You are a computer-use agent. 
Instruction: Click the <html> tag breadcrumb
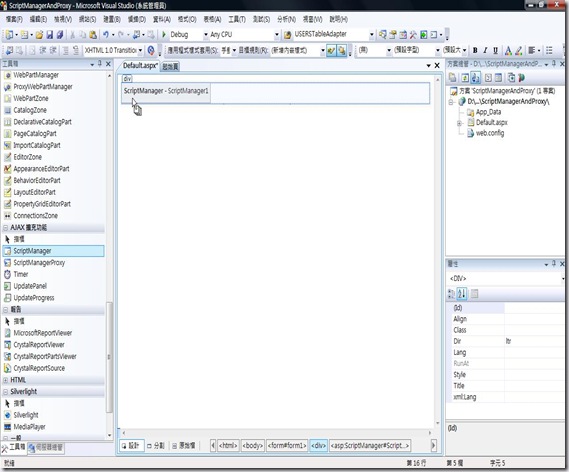click(x=228, y=445)
